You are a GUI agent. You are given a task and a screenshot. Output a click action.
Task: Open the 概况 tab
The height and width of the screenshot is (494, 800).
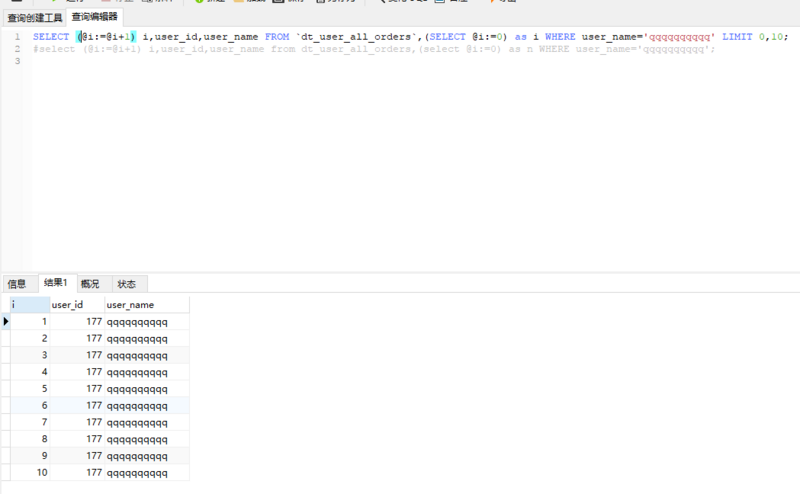[90, 284]
